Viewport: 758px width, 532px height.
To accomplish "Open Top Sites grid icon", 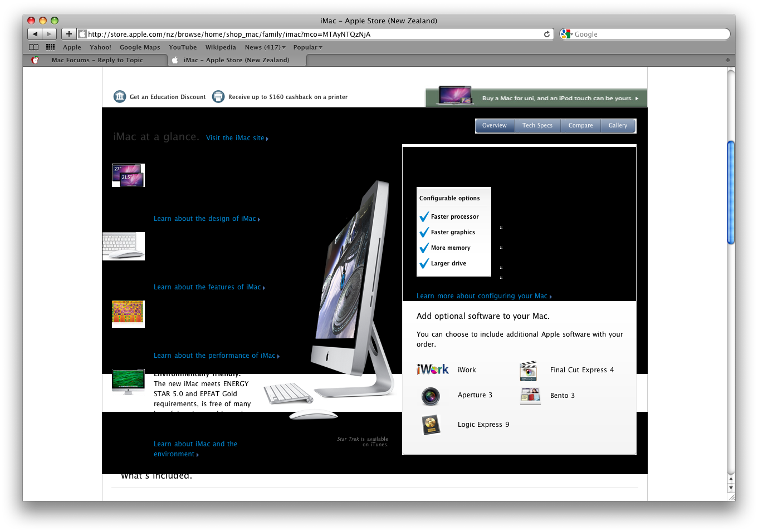I will tap(50, 47).
